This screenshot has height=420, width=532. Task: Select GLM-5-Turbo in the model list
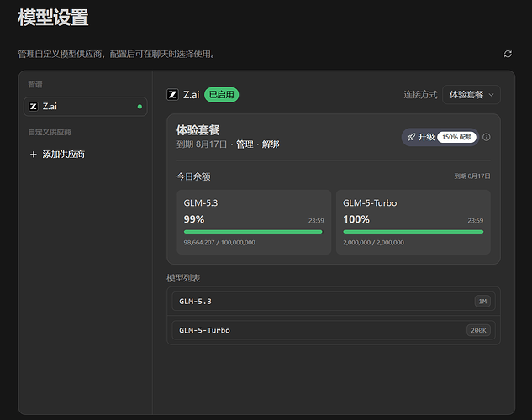(334, 330)
